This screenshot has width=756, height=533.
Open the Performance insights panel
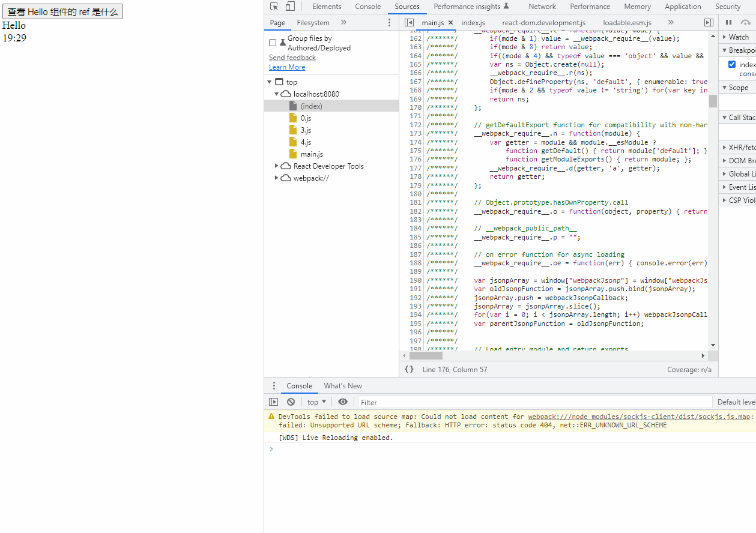471,7
